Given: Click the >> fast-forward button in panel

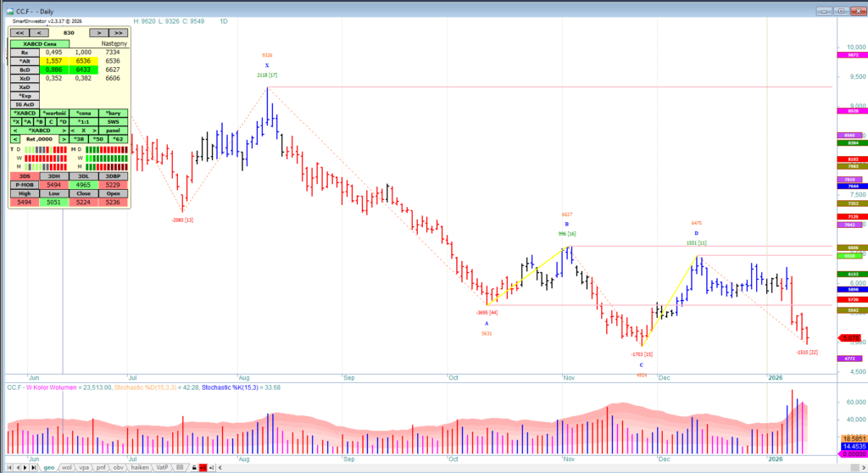Looking at the screenshot, I should pyautogui.click(x=120, y=32).
